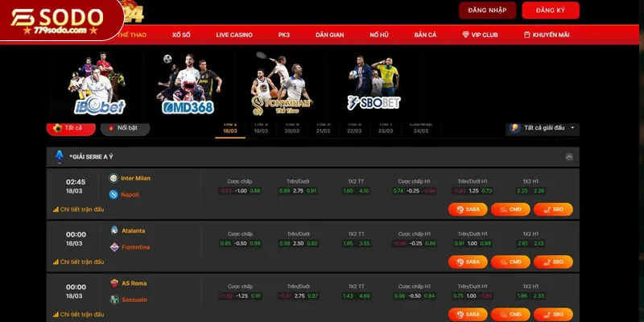Open the SBOBET sportsbook thumbnail
The height and width of the screenshot is (322, 644).
click(374, 84)
